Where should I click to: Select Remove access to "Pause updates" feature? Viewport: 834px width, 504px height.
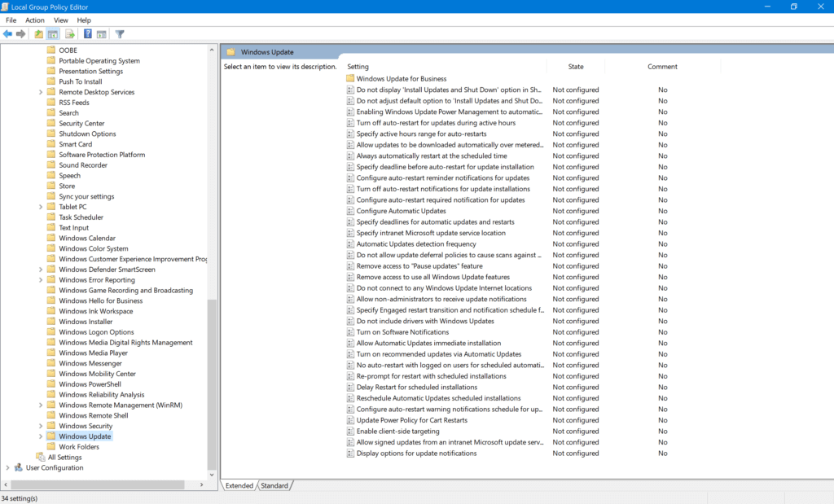tap(419, 265)
